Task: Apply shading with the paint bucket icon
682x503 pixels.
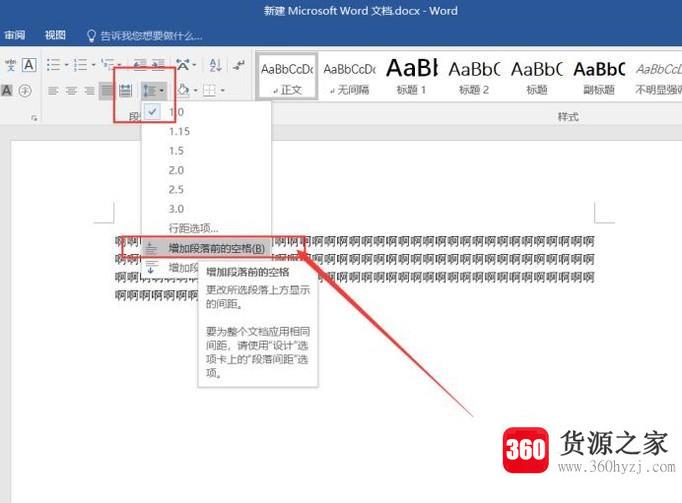Action: (184, 90)
